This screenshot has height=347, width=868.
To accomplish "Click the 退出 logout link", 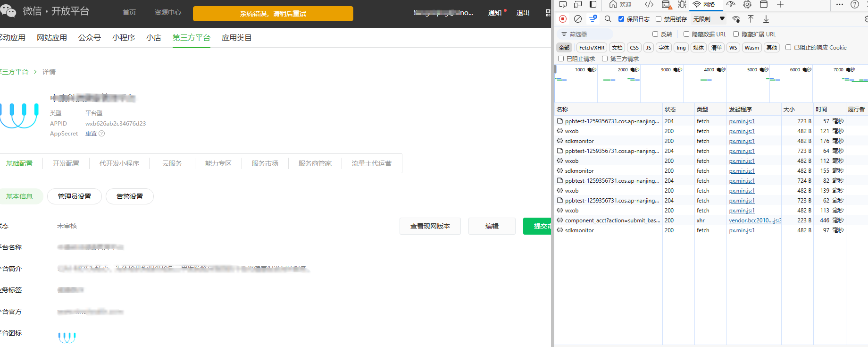I will 523,13.
